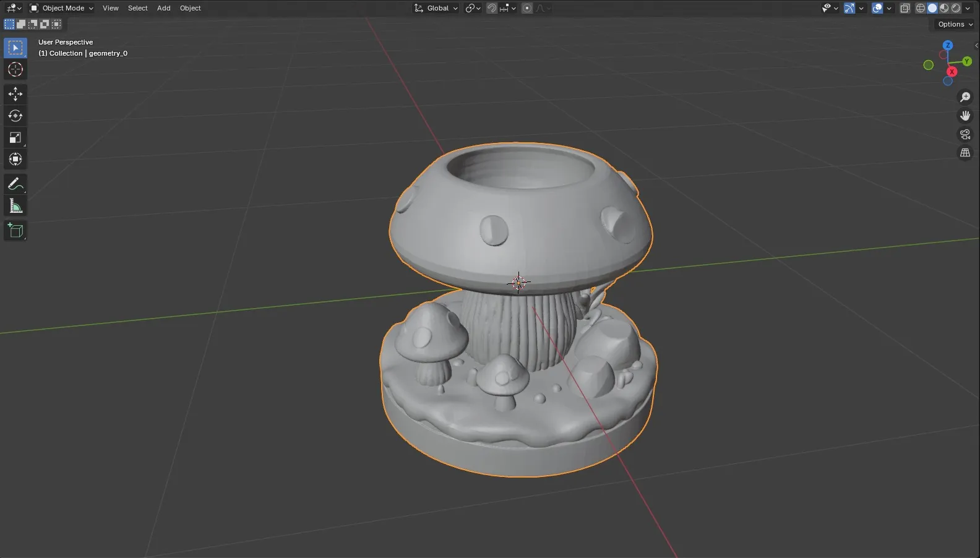Select the combined Transform tool
The image size is (980, 558).
click(15, 159)
